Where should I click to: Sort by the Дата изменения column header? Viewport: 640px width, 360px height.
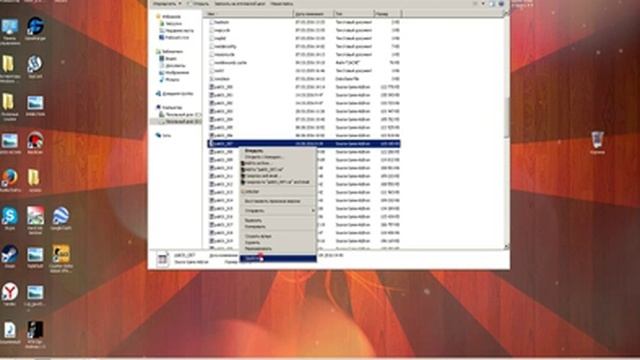[x=313, y=14]
